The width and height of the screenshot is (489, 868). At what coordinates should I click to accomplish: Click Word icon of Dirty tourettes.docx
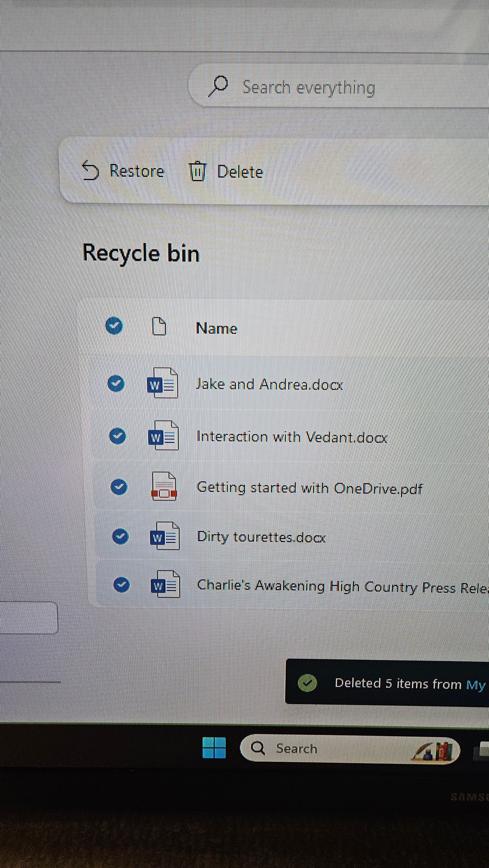tap(165, 536)
